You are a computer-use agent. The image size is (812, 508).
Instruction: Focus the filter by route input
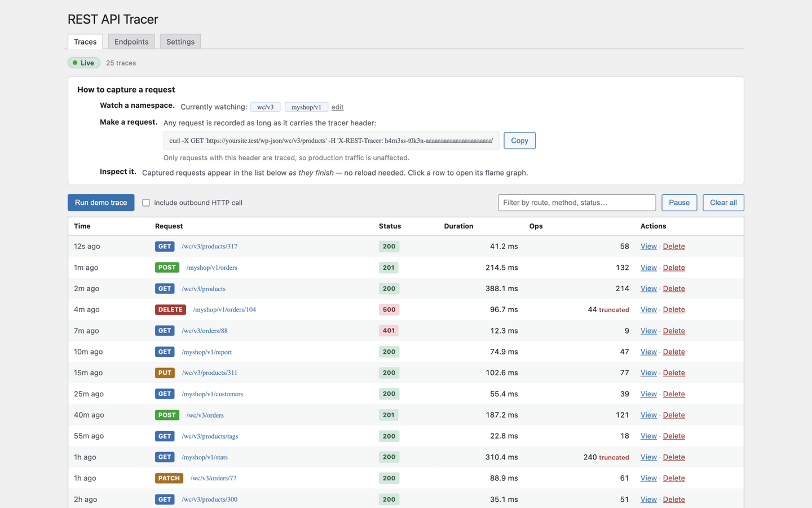577,203
